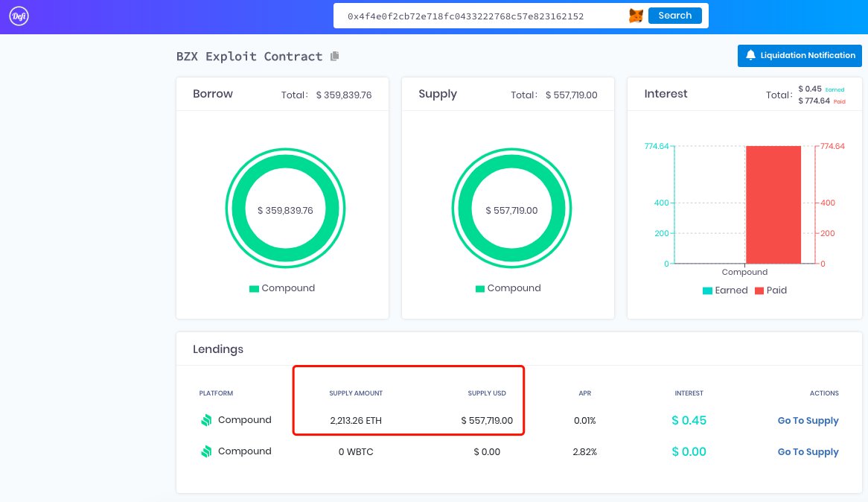868x502 pixels.
Task: Click Compound logo in WBTC lending row
Action: (206, 451)
